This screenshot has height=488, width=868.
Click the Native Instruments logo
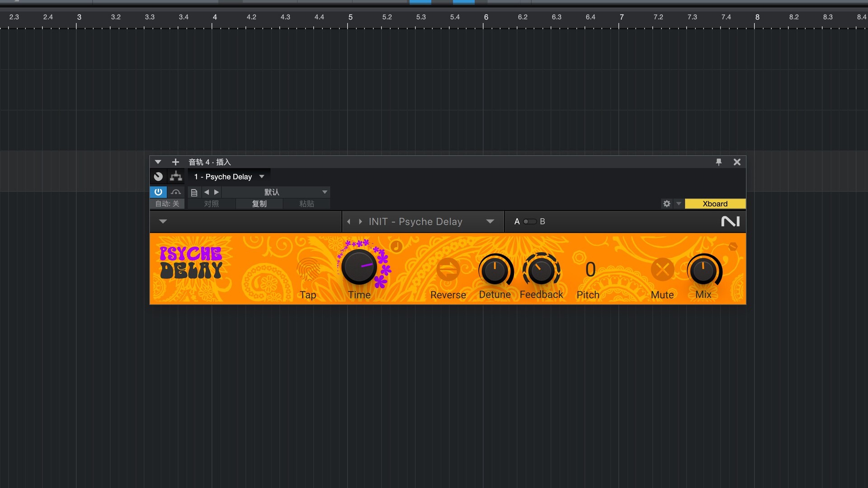731,221
